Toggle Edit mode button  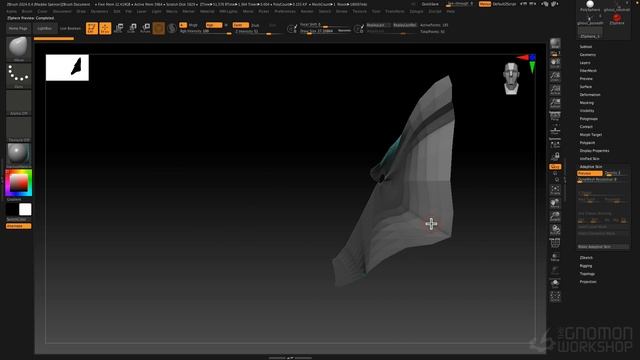(x=92, y=28)
